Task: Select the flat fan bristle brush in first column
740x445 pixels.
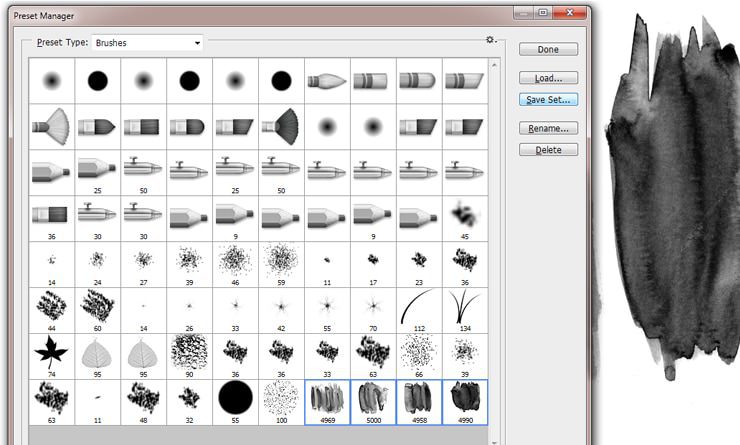Action: 51,127
